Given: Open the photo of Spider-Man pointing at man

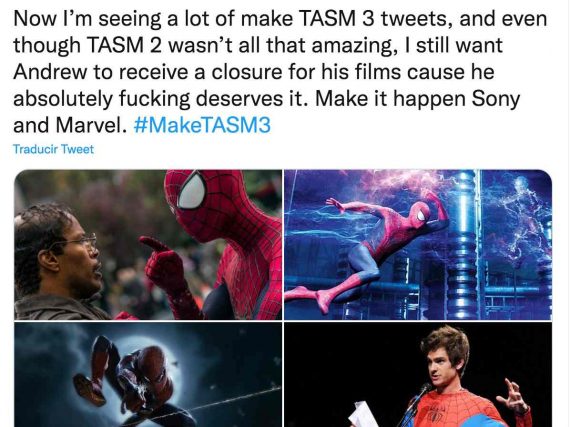Looking at the screenshot, I should 148,245.
